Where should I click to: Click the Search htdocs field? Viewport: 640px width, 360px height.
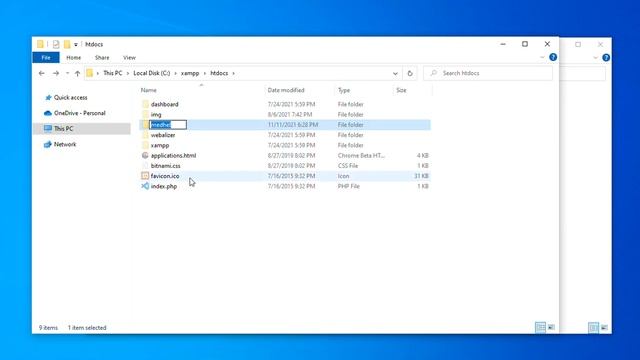coord(488,73)
